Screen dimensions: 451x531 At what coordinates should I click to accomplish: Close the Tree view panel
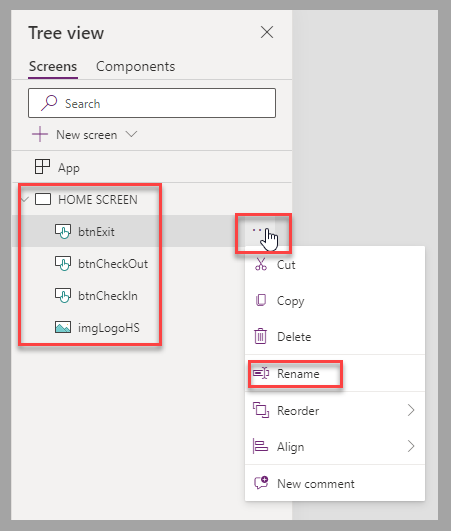[267, 33]
